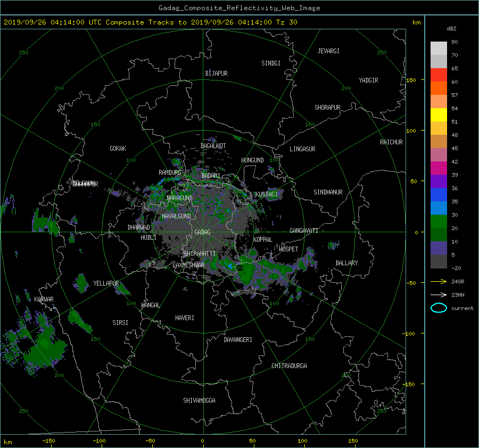The width and height of the screenshot is (479, 448).
Task: Click the HAVERI city label
Action: click(185, 318)
